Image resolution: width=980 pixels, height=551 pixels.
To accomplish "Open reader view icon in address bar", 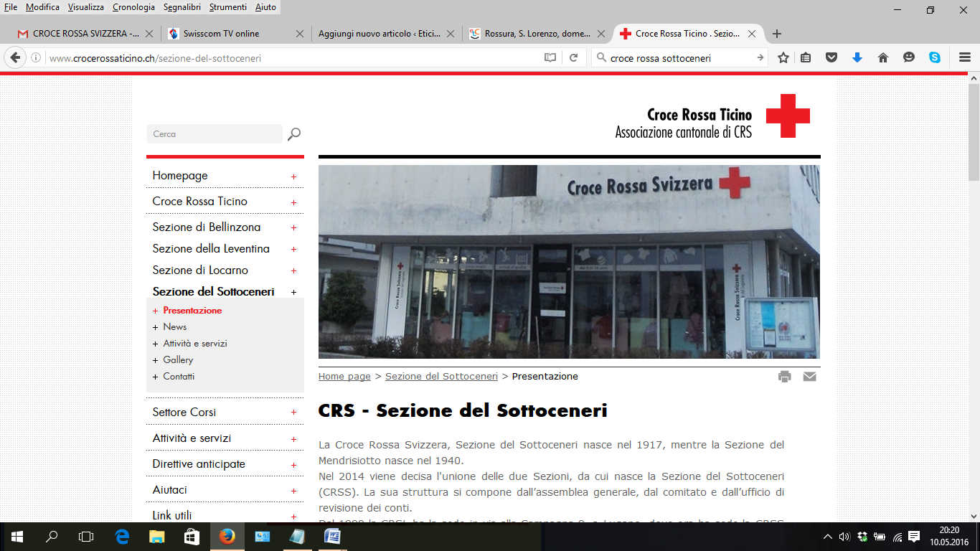I will tap(550, 58).
